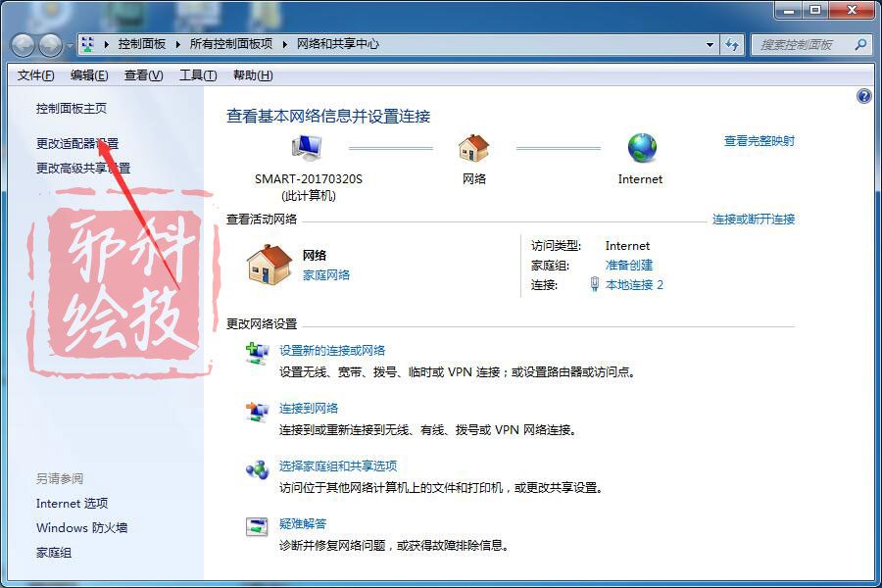This screenshot has height=588, width=882.
Task: Click the 选择家庭组和共享选项 icon
Action: (x=256, y=468)
